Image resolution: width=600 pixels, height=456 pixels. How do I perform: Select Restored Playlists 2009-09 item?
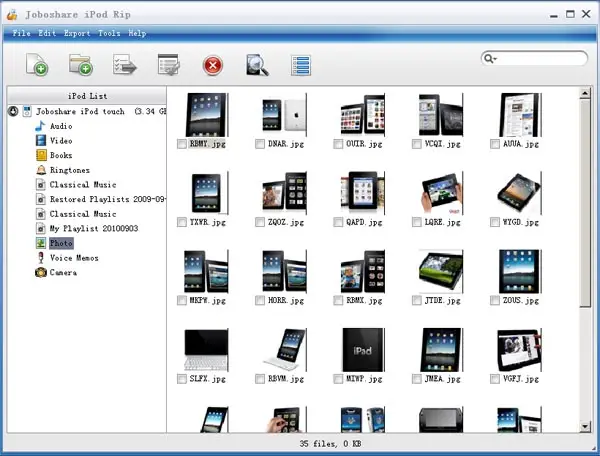[x=108, y=199]
